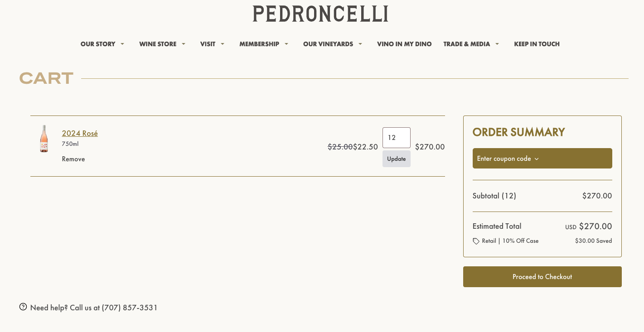Screen dimensions: 644x332
Task: Expand the Wine Store dropdown arrow
Action: pyautogui.click(x=184, y=44)
